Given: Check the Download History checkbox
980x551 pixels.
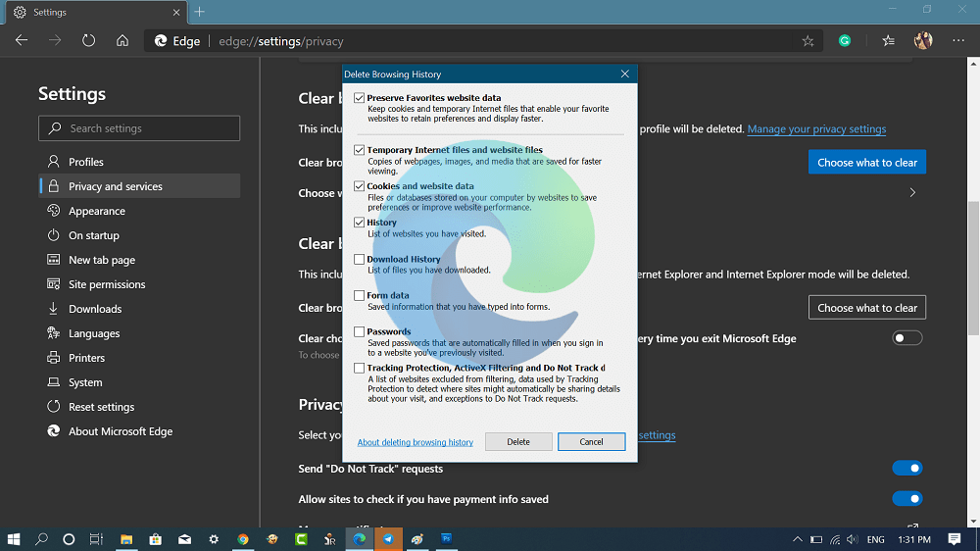Looking at the screenshot, I should click(x=359, y=259).
